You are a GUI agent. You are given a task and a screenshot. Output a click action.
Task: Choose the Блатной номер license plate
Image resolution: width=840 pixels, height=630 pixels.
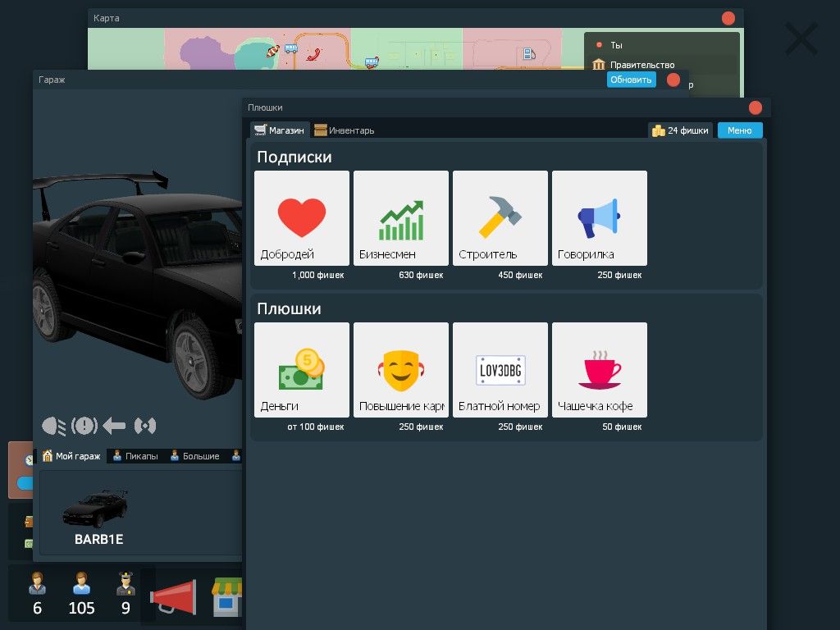(x=500, y=370)
